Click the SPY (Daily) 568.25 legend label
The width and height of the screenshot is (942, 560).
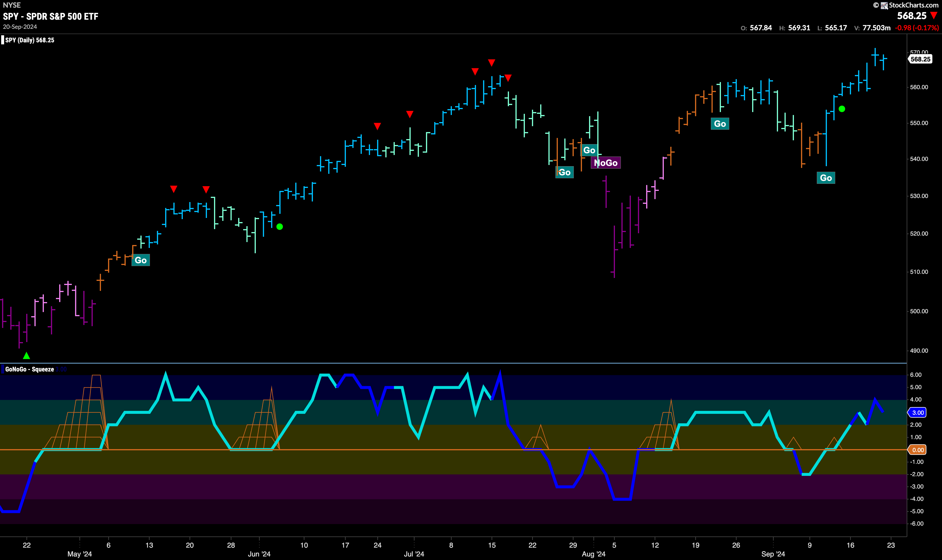pos(29,40)
